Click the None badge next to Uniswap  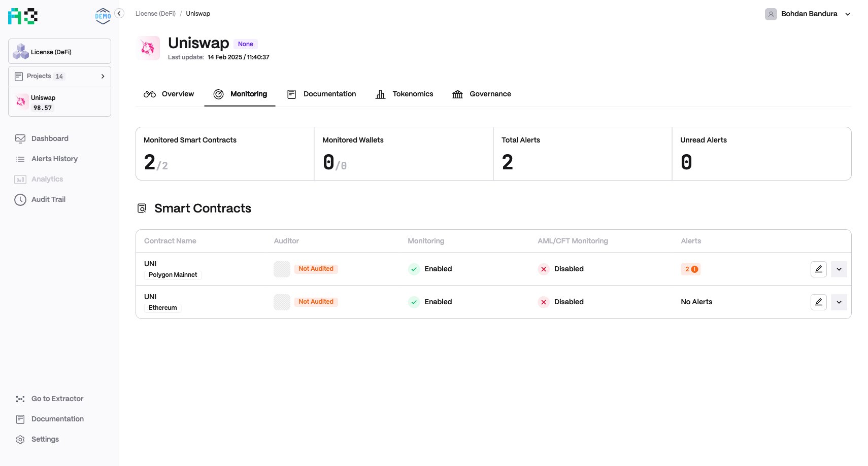tap(246, 44)
